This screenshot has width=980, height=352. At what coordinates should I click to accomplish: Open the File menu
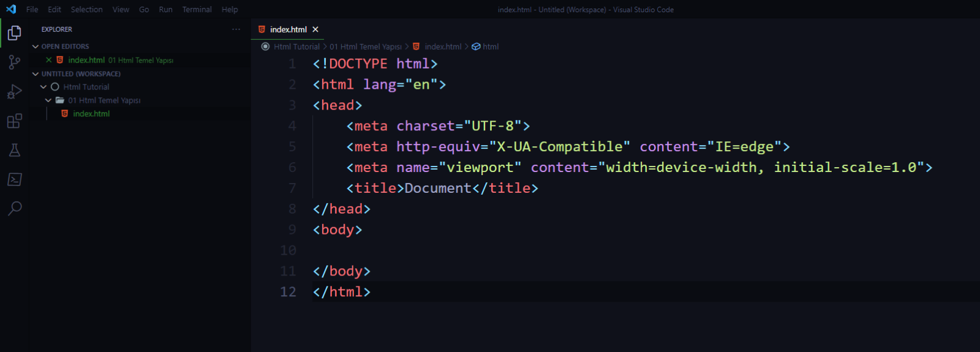point(32,10)
